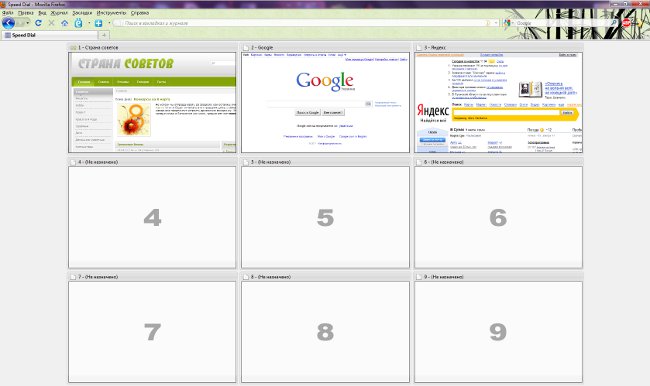
Task: Reload the page with the refresh icon
Action: coord(38,23)
